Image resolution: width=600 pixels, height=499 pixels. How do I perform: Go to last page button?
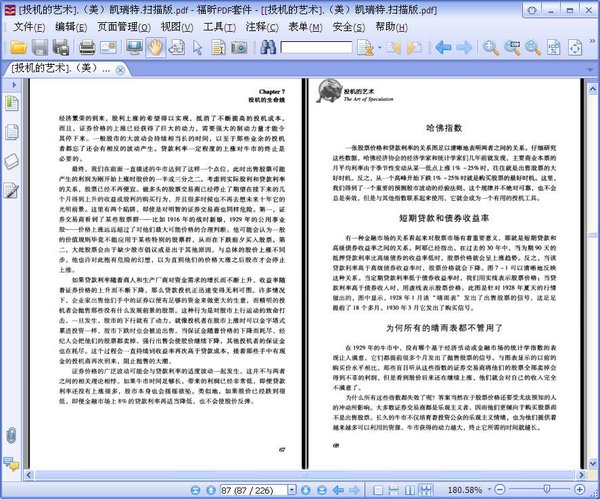(x=322, y=490)
